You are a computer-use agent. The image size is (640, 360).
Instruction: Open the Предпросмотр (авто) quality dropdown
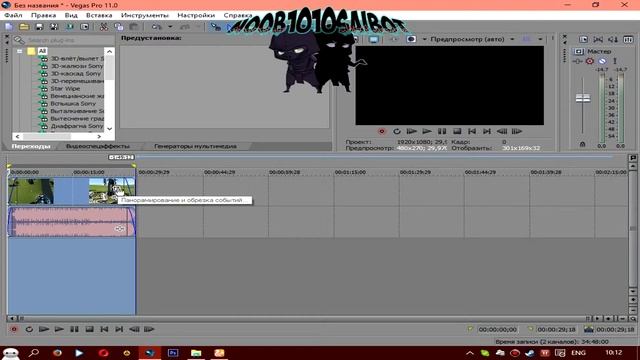pyautogui.click(x=512, y=40)
